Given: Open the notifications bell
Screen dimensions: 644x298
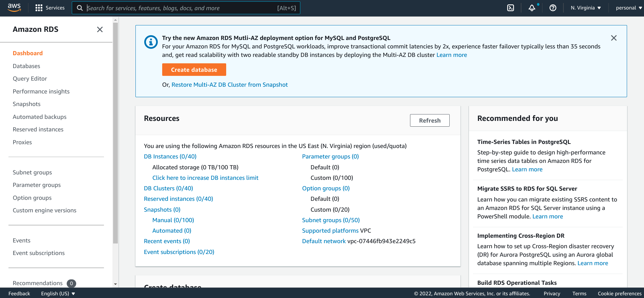Looking at the screenshot, I should pyautogui.click(x=532, y=8).
